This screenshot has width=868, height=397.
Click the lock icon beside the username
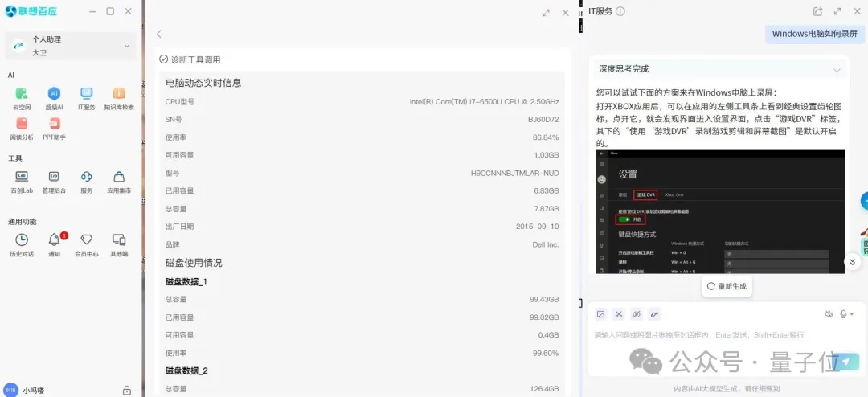pos(126,391)
